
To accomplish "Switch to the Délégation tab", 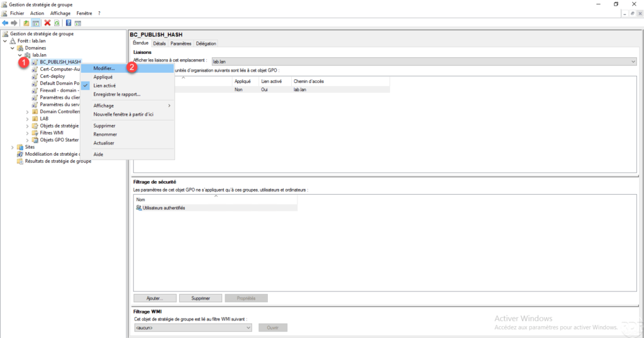I will tap(206, 43).
